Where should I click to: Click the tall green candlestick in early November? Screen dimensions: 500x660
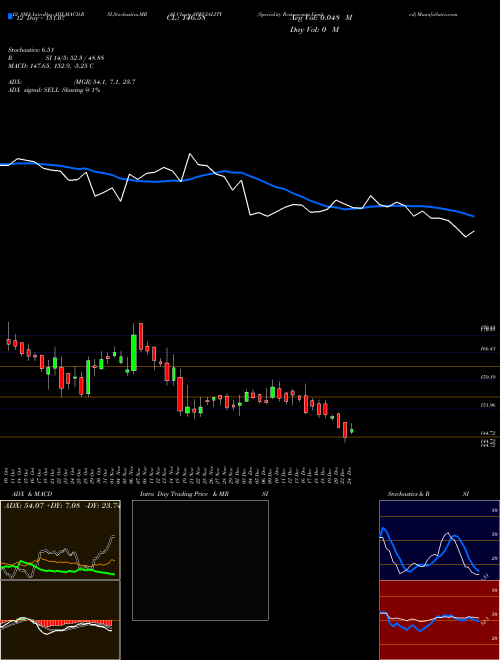click(134, 353)
